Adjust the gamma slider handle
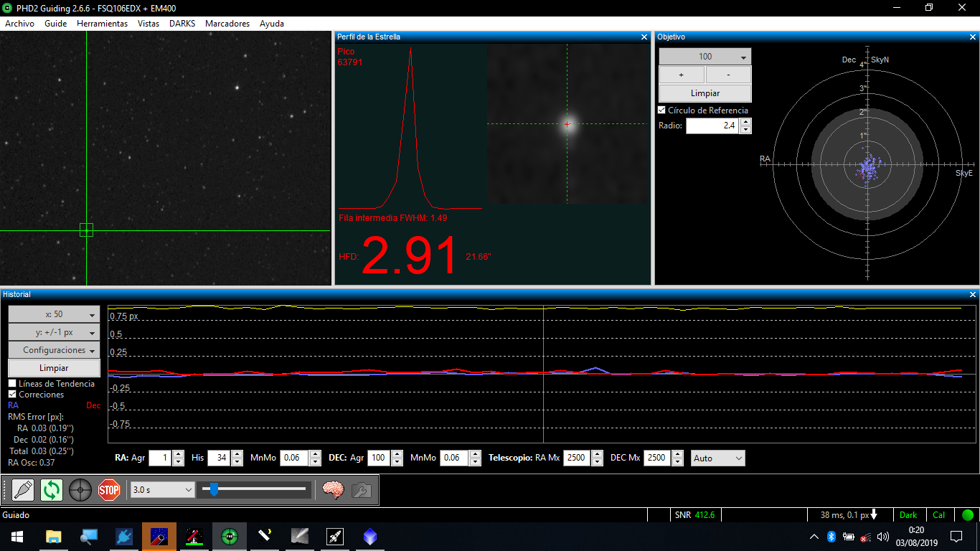 [213, 489]
